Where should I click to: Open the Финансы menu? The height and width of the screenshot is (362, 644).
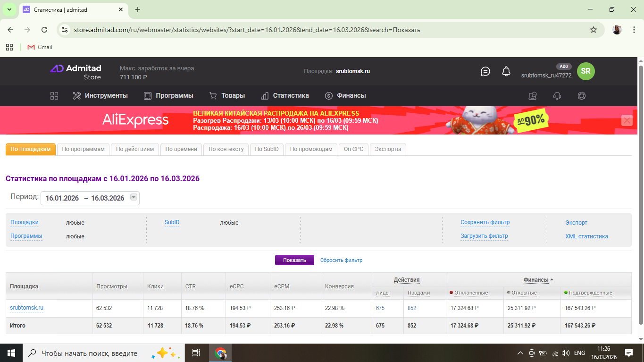(x=345, y=96)
